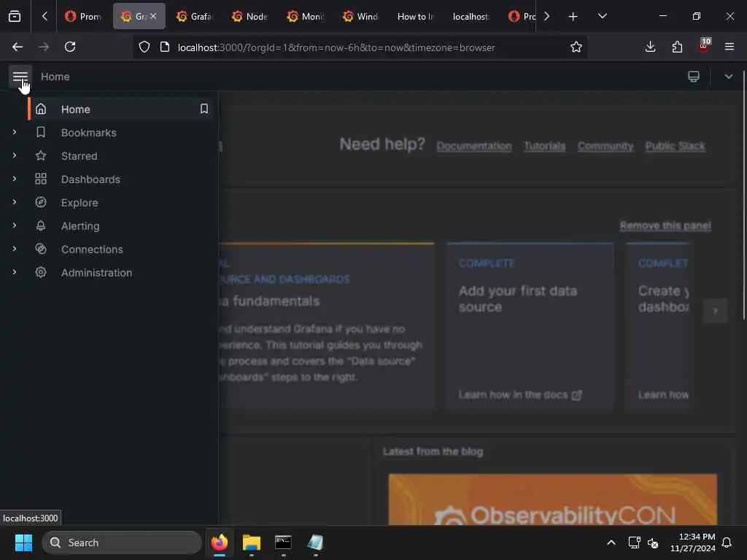Open Home in the side menu
This screenshot has width=747, height=560.
pyautogui.click(x=75, y=109)
